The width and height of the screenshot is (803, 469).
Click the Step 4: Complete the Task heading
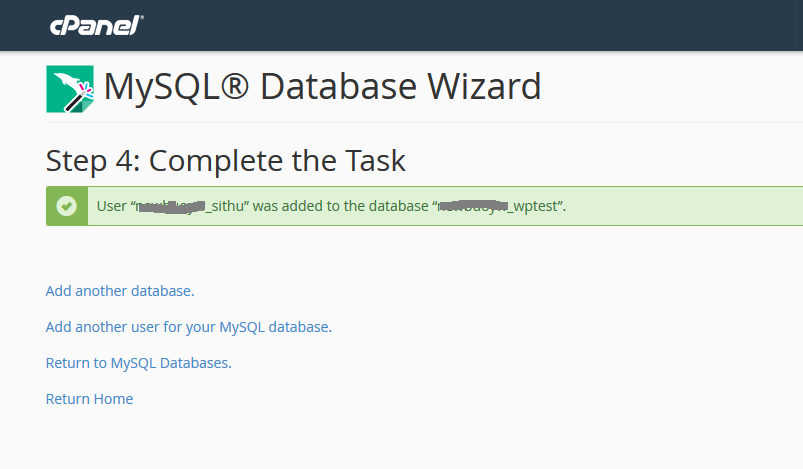pyautogui.click(x=226, y=160)
